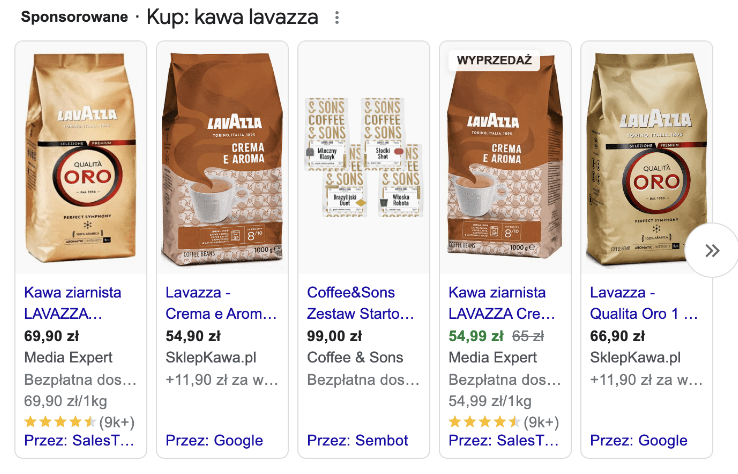Open 'Coffee&Sons Zestaw Starto...' title link
The height and width of the screenshot is (474, 738).
coord(361,303)
